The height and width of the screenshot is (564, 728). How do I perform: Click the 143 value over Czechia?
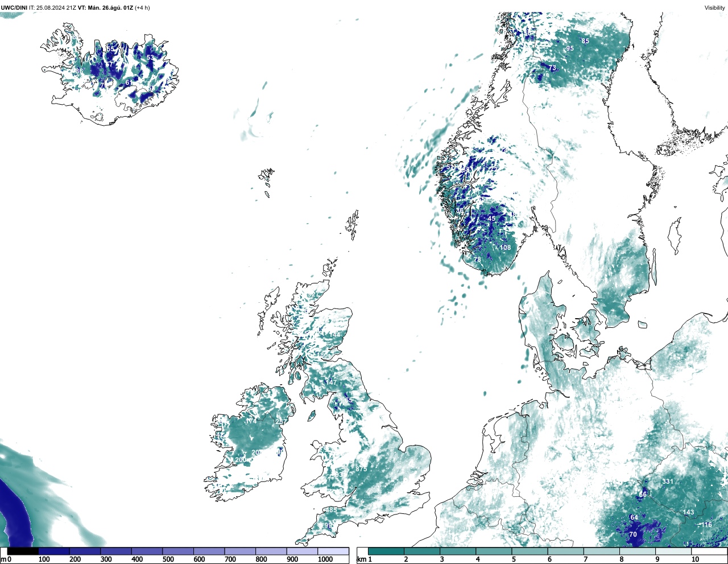pos(688,512)
